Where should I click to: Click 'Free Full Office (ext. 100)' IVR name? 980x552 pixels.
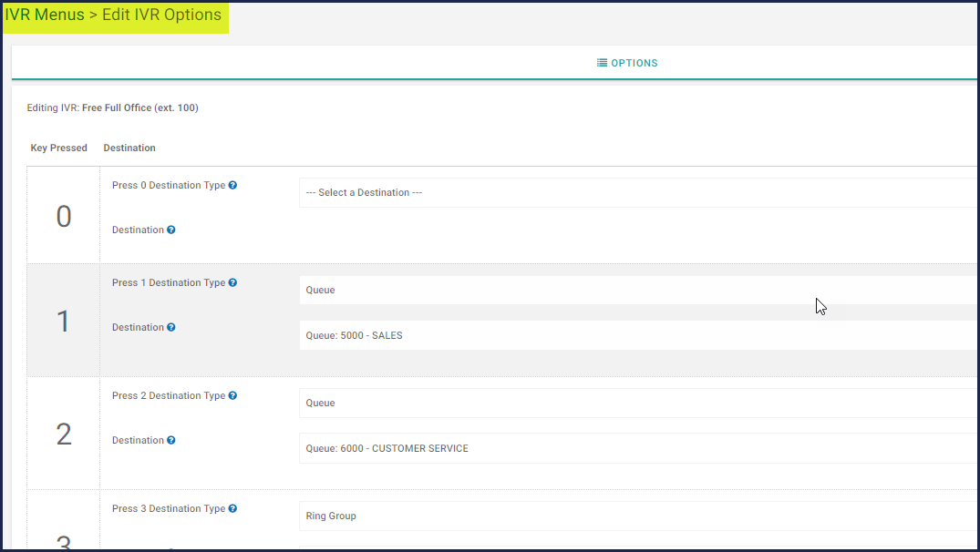pos(140,108)
